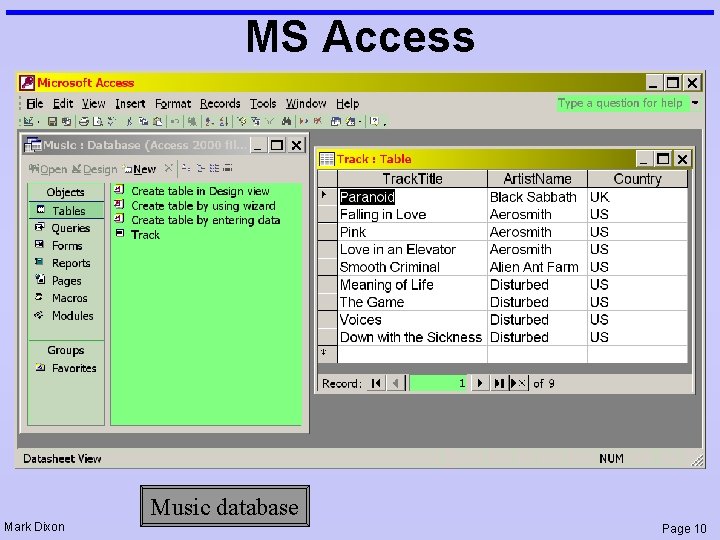Open the Edit menu
720x540 pixels.
[x=63, y=104]
